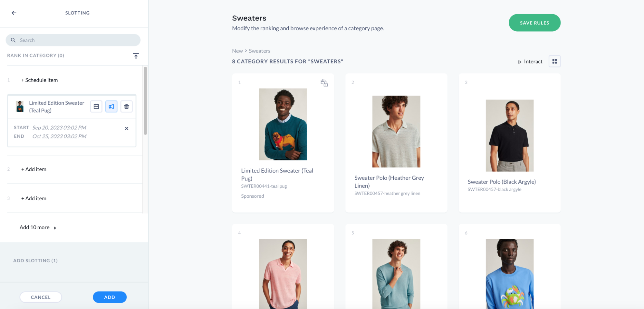Screen dimensions: 644x309
Task: Add an item to slot 2
Action: tap(34, 169)
